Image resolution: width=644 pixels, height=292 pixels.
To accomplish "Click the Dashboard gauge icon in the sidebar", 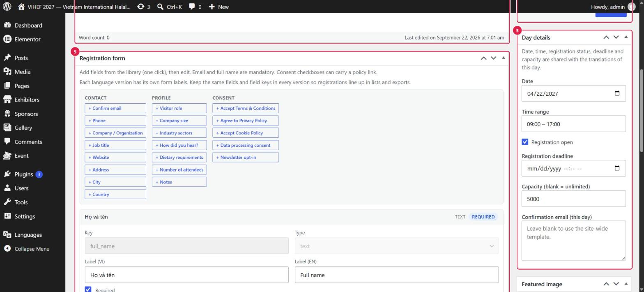I will click(7, 25).
